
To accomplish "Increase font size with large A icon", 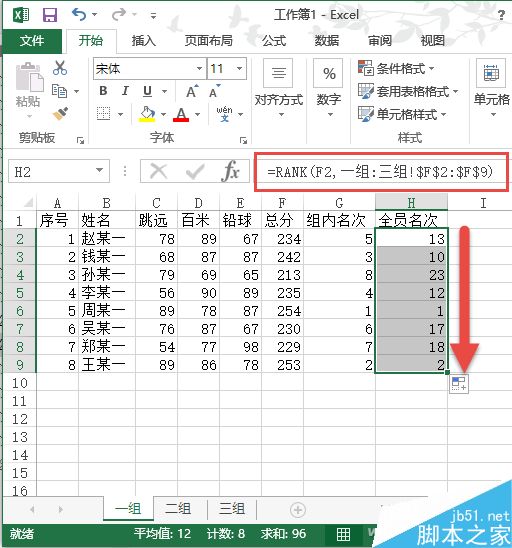I will [x=192, y=92].
